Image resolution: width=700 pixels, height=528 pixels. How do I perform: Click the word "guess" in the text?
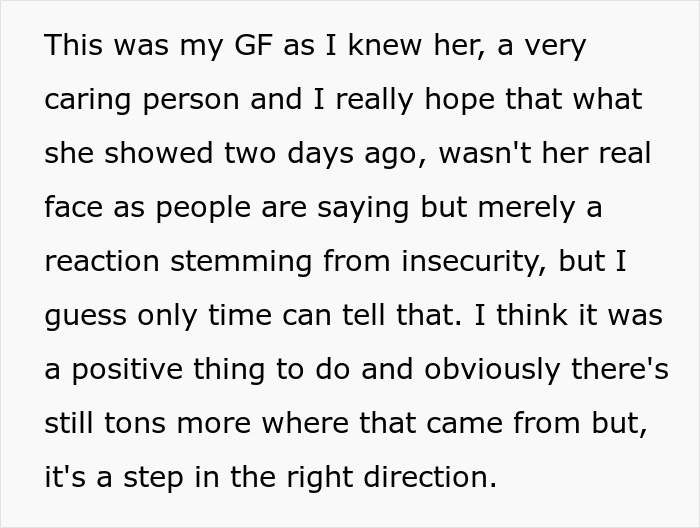pos(82,316)
